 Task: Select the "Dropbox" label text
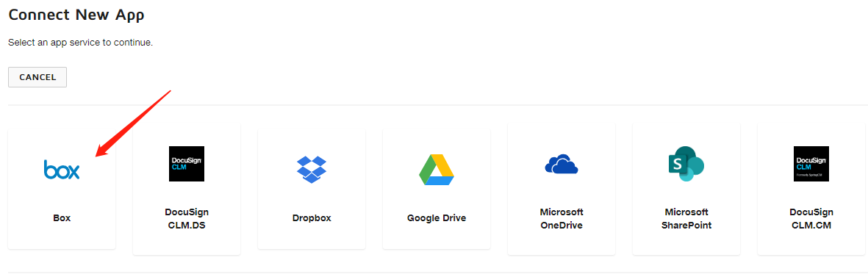[312, 217]
